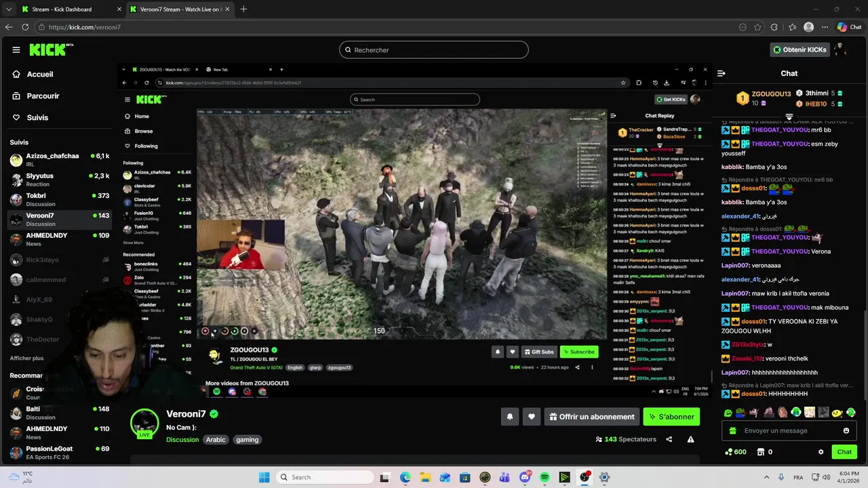Open Tokbri channel from followed list
Screen dimensions: 868x488
(x=60, y=199)
